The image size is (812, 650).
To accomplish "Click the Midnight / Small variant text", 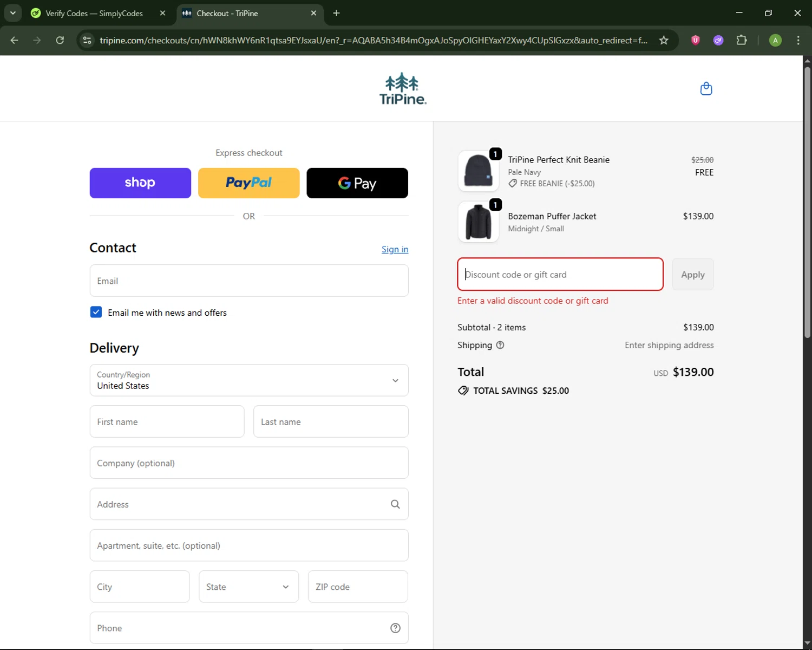I will pyautogui.click(x=536, y=229).
